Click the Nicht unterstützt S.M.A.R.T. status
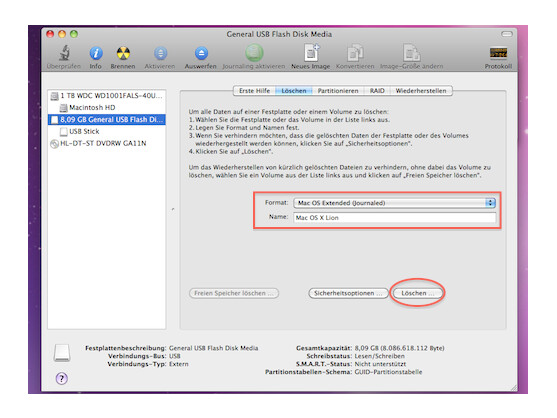 (x=380, y=364)
